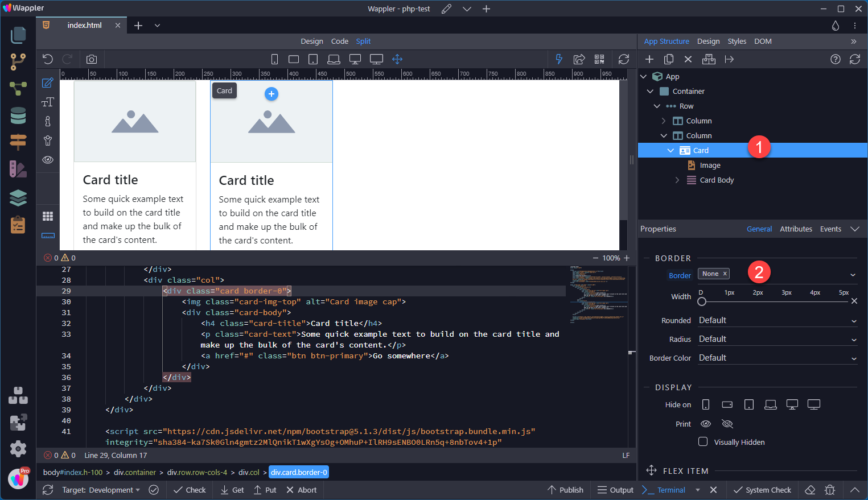
Task: Expand the Card Body tree node
Action: [x=677, y=180]
